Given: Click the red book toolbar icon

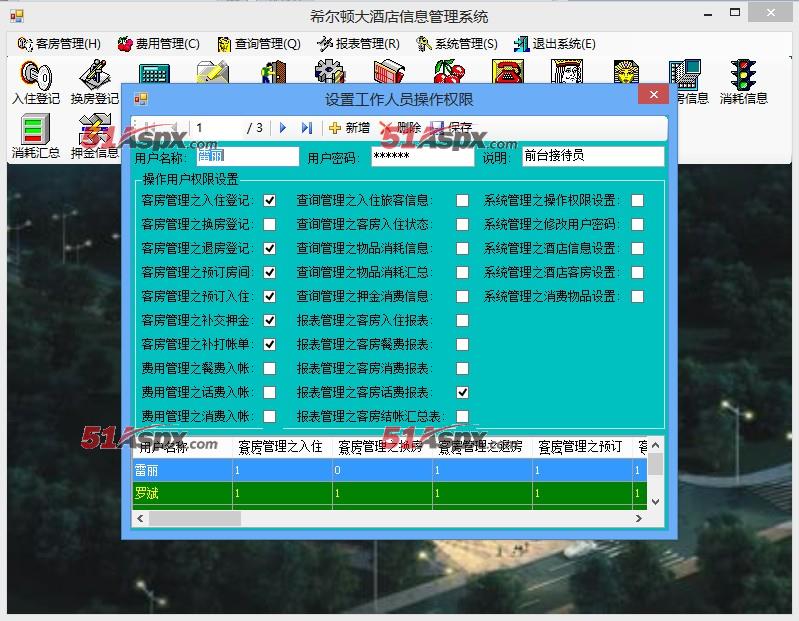Looking at the screenshot, I should 389,72.
